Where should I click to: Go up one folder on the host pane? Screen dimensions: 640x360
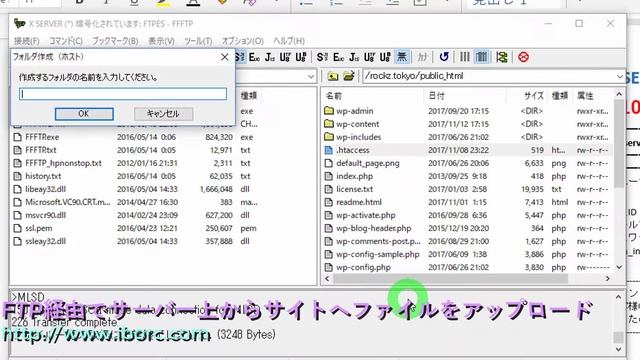333,76
